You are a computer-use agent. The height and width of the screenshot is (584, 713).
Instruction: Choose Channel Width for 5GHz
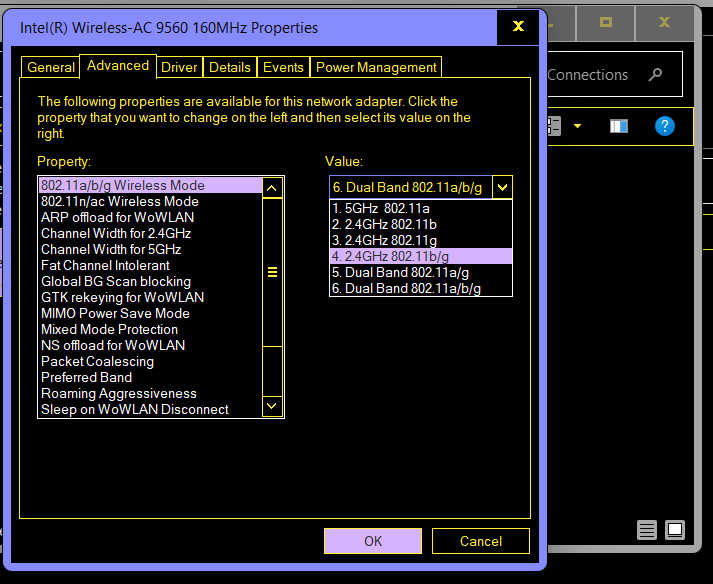pos(150,249)
